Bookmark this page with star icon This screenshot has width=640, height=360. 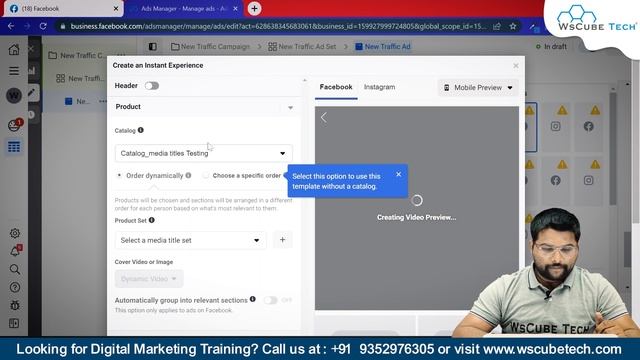tap(513, 27)
